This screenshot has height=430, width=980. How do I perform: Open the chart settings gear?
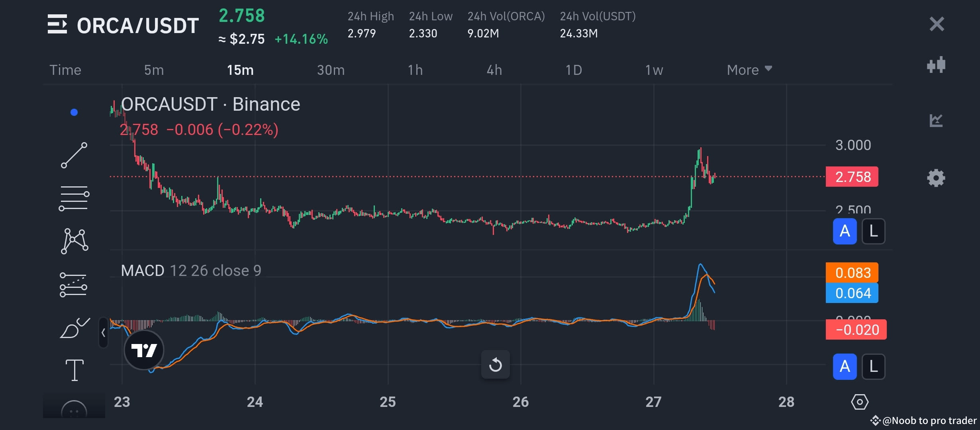tap(936, 178)
